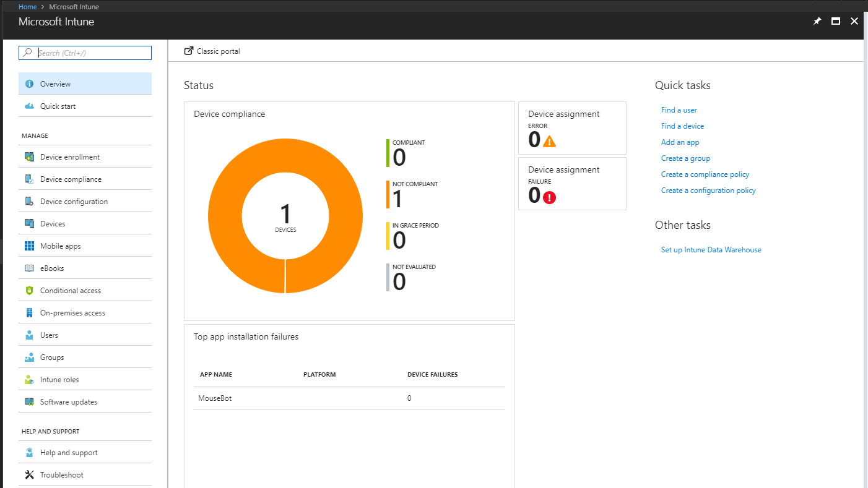Image resolution: width=868 pixels, height=488 pixels.
Task: Open Create a configuration policy link
Action: (708, 190)
